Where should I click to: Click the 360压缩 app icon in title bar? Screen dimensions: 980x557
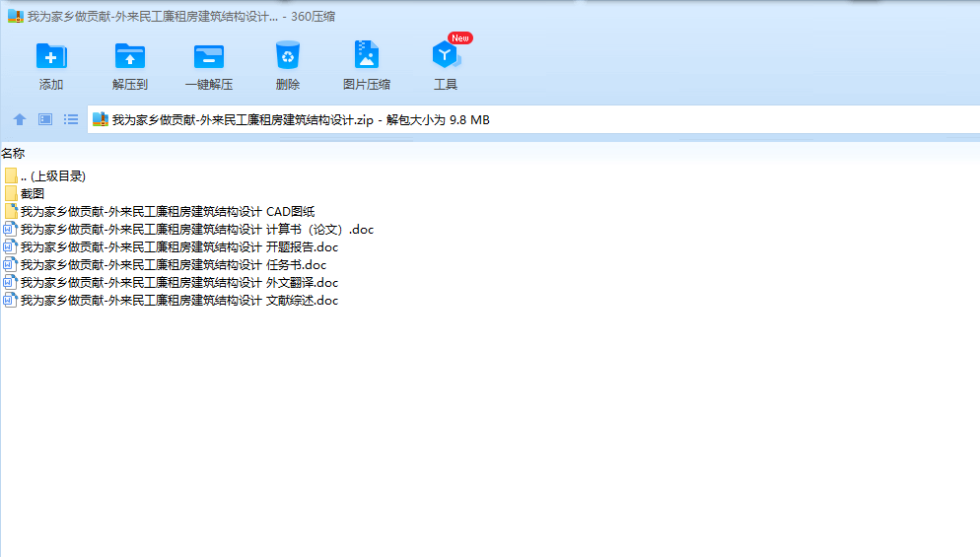pos(16,16)
